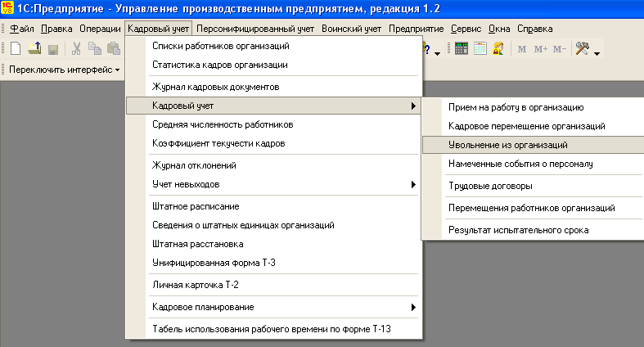Open the Calculator icon in toolbar

(462, 48)
